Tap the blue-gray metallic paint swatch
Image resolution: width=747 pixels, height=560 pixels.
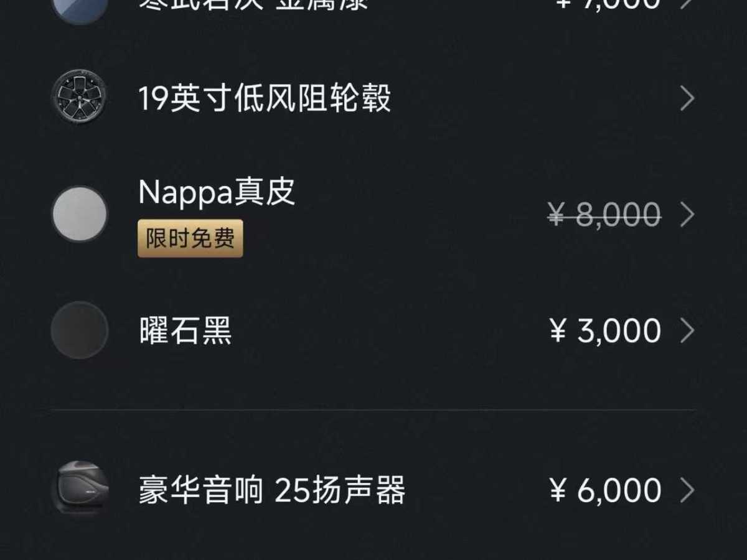pyautogui.click(x=80, y=6)
